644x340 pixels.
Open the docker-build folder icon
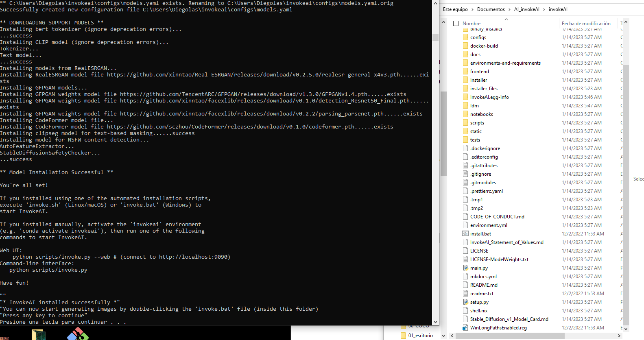[x=465, y=46]
